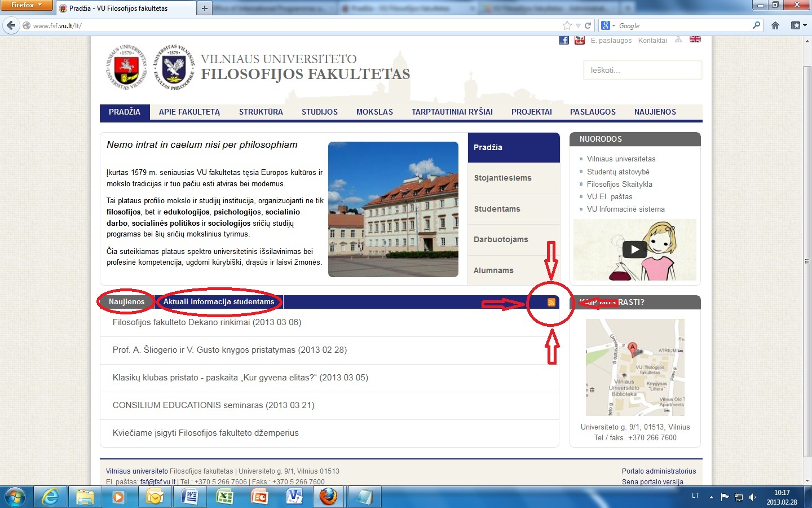Open Windows Explorer folder in taskbar
The image size is (812, 508).
pos(85,497)
